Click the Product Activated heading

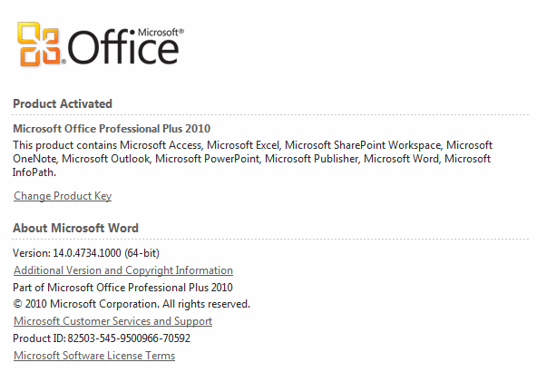tap(63, 103)
